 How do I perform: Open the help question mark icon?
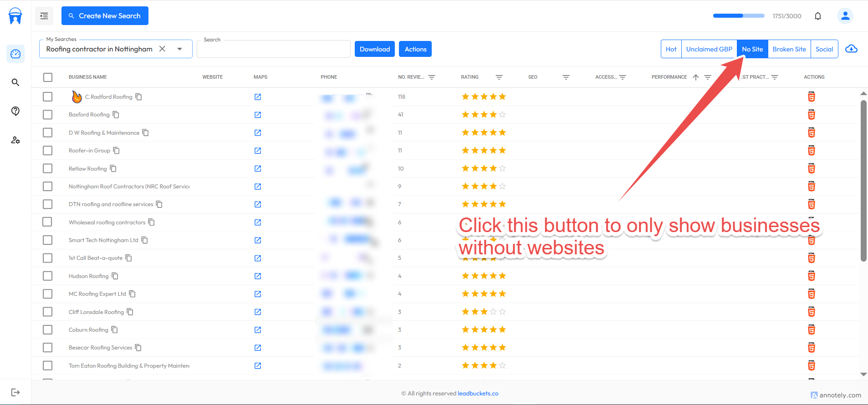tap(15, 111)
